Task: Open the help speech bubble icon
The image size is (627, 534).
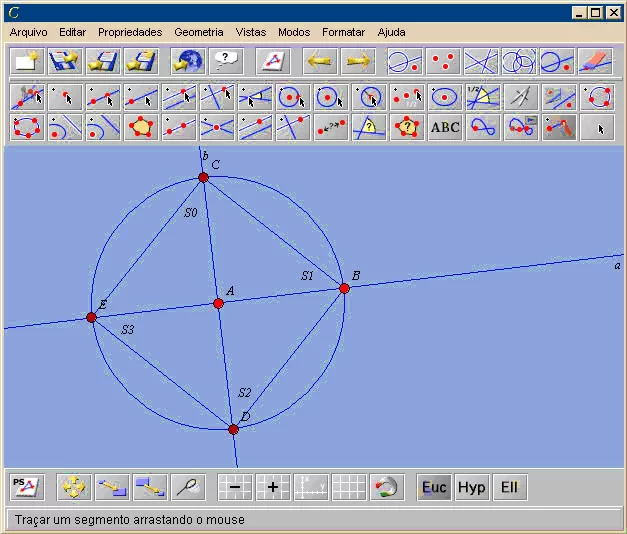Action: click(x=226, y=61)
